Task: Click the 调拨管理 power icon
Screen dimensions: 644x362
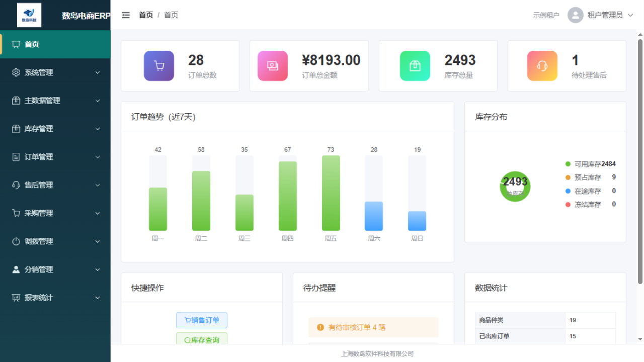Action: pos(16,241)
